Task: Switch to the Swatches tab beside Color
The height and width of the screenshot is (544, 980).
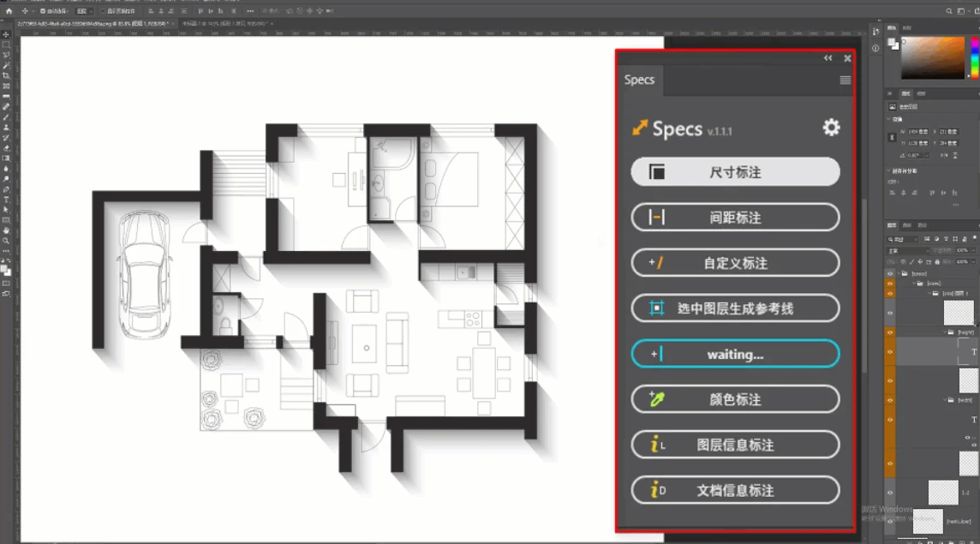Action: tap(907, 27)
